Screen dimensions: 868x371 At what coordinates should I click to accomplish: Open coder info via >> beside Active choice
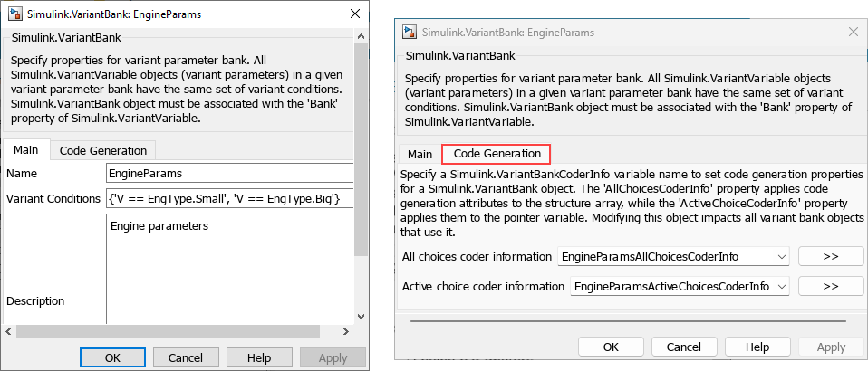click(830, 286)
